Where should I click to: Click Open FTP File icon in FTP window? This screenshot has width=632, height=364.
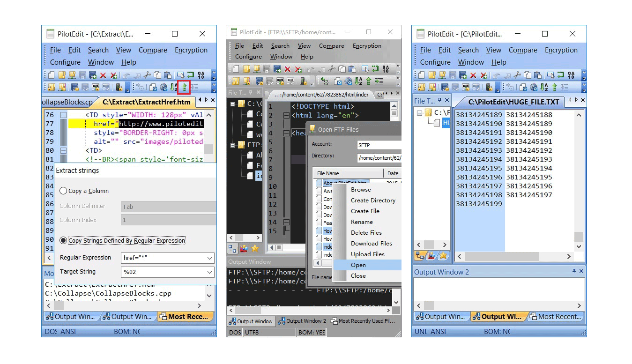pyautogui.click(x=257, y=69)
